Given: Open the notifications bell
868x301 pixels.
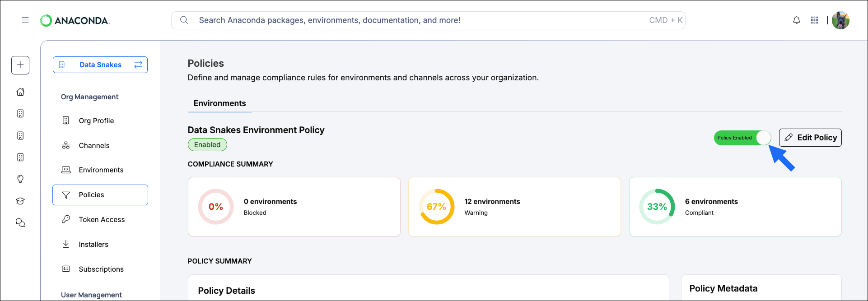Looking at the screenshot, I should (x=797, y=20).
